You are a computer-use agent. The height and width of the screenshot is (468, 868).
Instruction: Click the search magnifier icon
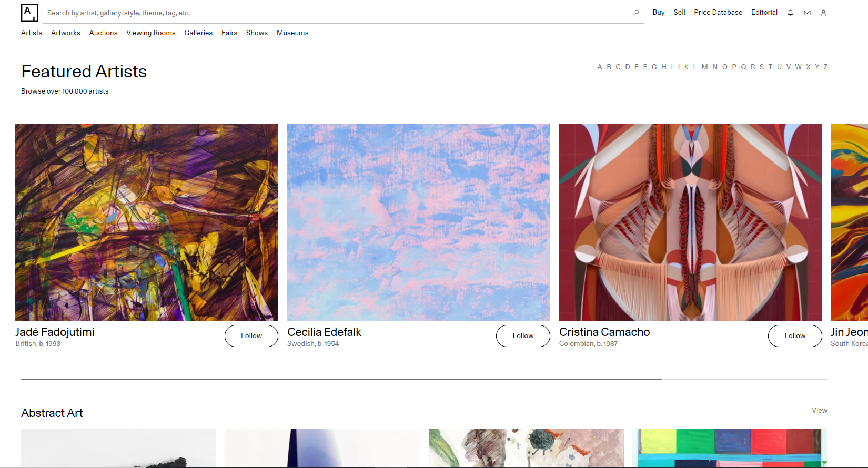635,13
